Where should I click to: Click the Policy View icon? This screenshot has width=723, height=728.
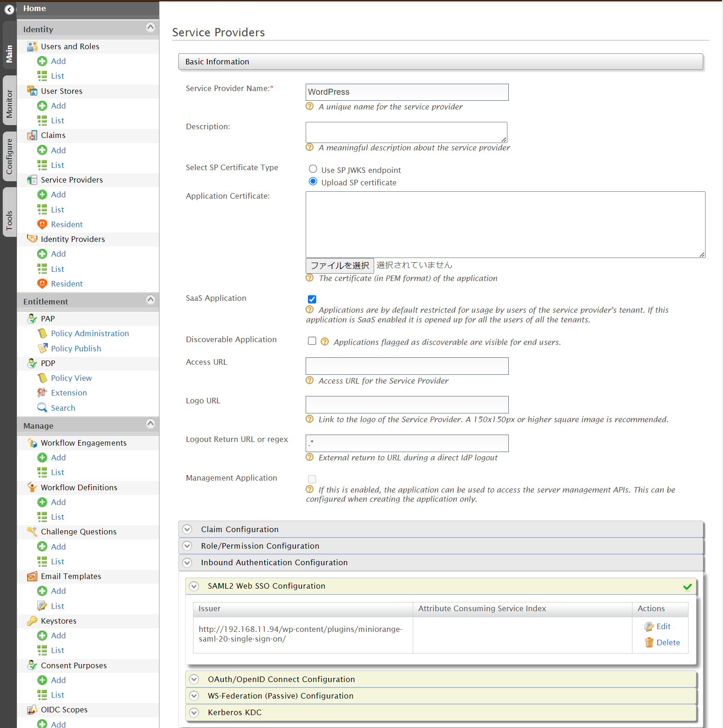coord(42,378)
